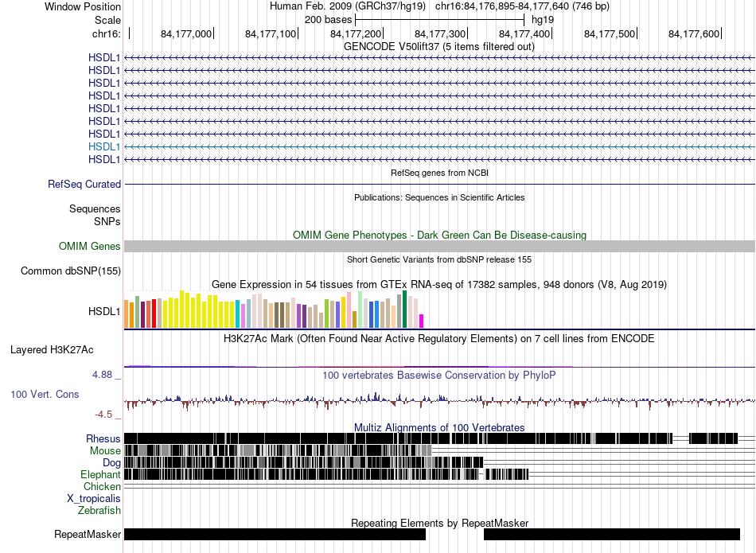This screenshot has height=553, width=756.
Task: Click the shorter RepeatMasker black block
Action: (612, 534)
